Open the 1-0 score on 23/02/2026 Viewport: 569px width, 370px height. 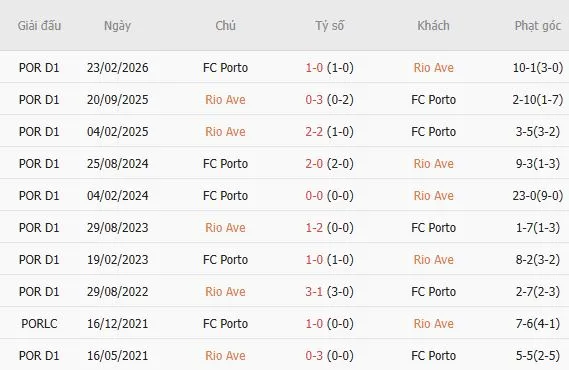click(x=314, y=68)
